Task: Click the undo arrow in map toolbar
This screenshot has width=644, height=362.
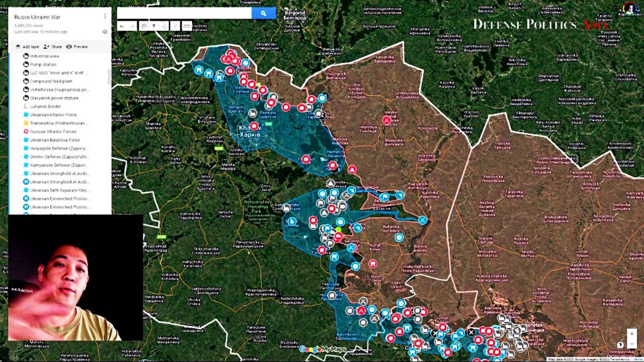Action: [x=122, y=26]
